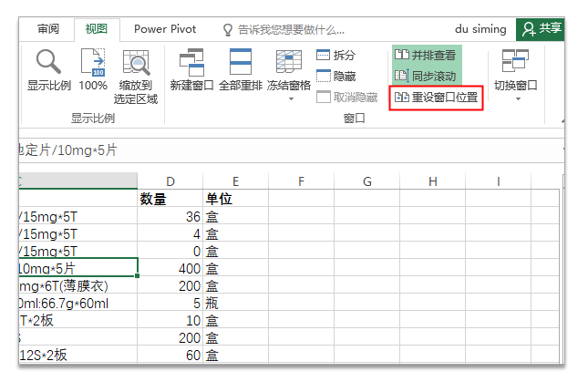The width and height of the screenshot is (588, 382).
Task: Select the quantity cell containing 5
Action: [170, 303]
